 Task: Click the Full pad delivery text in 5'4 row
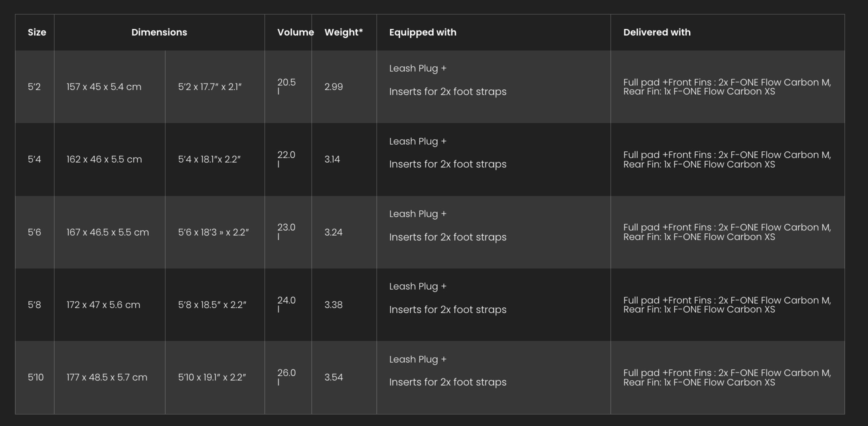pos(727,159)
